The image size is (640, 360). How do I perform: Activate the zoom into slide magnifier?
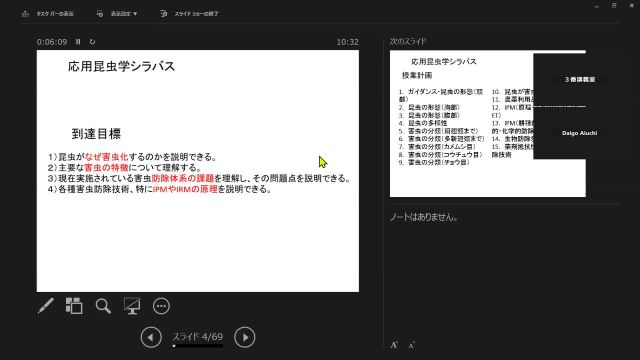coord(103,306)
